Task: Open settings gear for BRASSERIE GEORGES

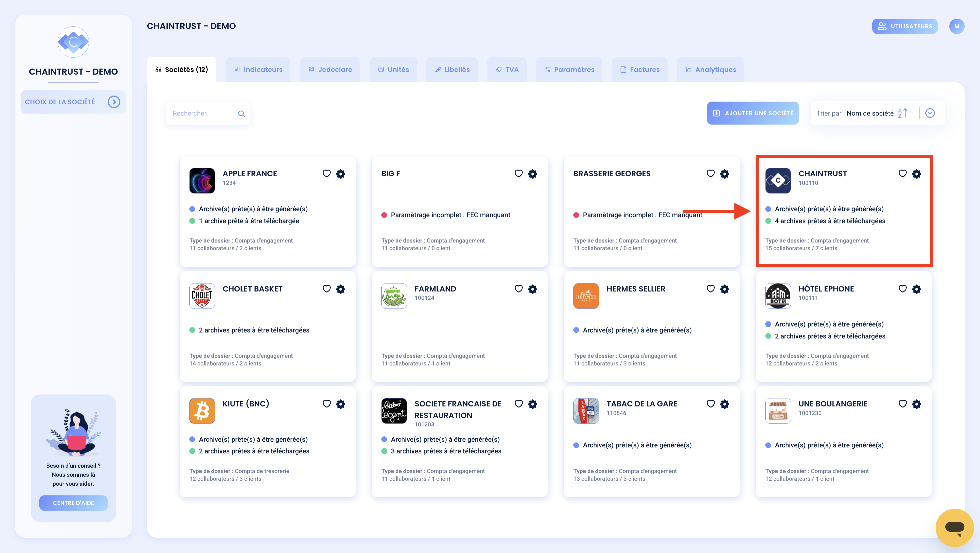Action: [x=725, y=174]
